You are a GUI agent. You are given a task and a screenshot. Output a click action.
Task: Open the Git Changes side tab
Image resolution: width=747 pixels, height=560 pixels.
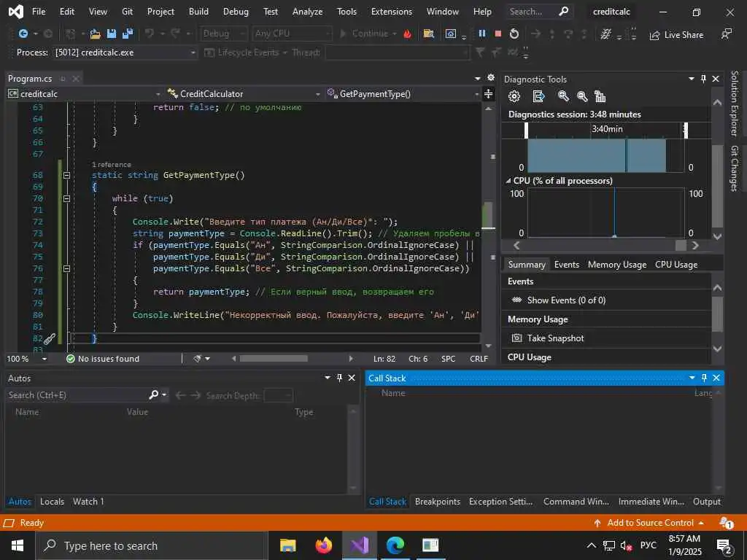734,168
